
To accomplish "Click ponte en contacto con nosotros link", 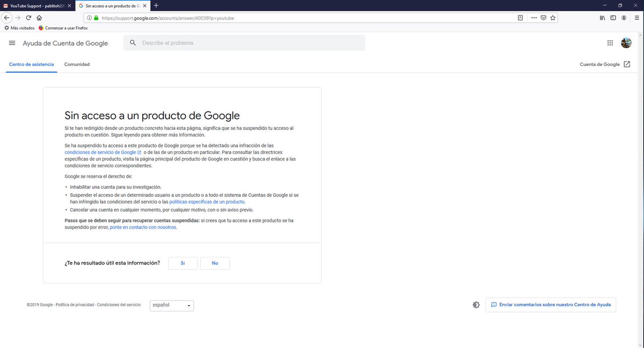I will click(x=143, y=227).
